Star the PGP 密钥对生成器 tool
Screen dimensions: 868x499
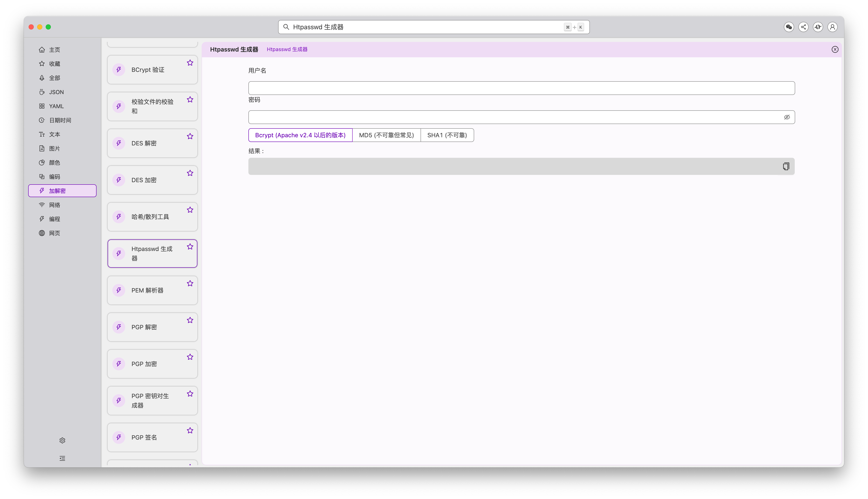tap(190, 394)
